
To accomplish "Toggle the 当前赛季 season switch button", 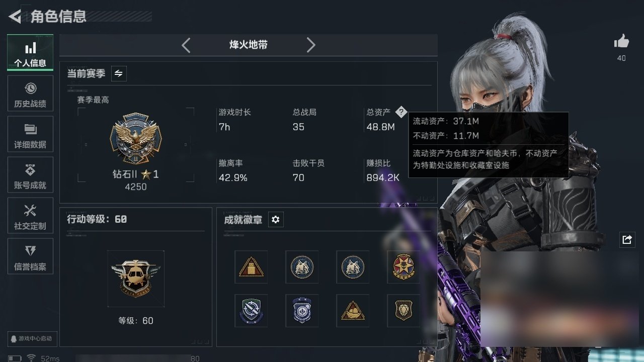I will [119, 73].
